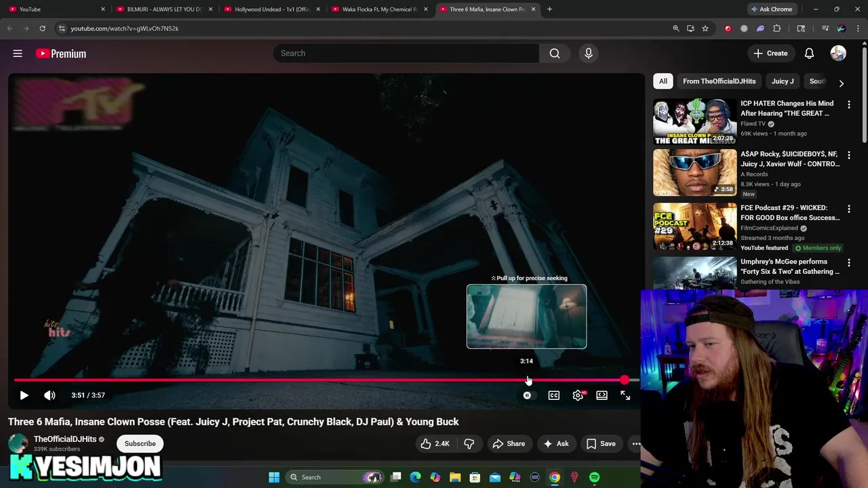Select the Juicy J filter chip
Viewport: 868px width, 488px height.
783,81
